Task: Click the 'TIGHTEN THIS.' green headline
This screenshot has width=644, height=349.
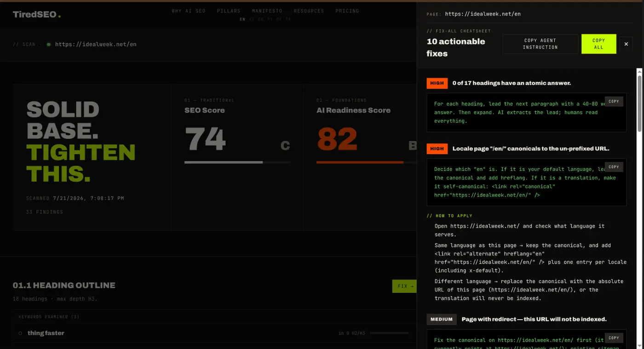Action: [x=81, y=163]
